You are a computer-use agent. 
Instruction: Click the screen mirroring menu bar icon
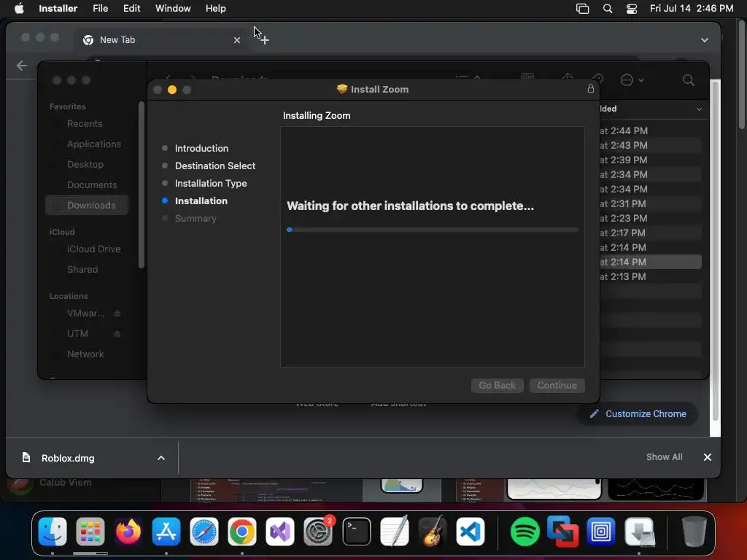pyautogui.click(x=582, y=9)
